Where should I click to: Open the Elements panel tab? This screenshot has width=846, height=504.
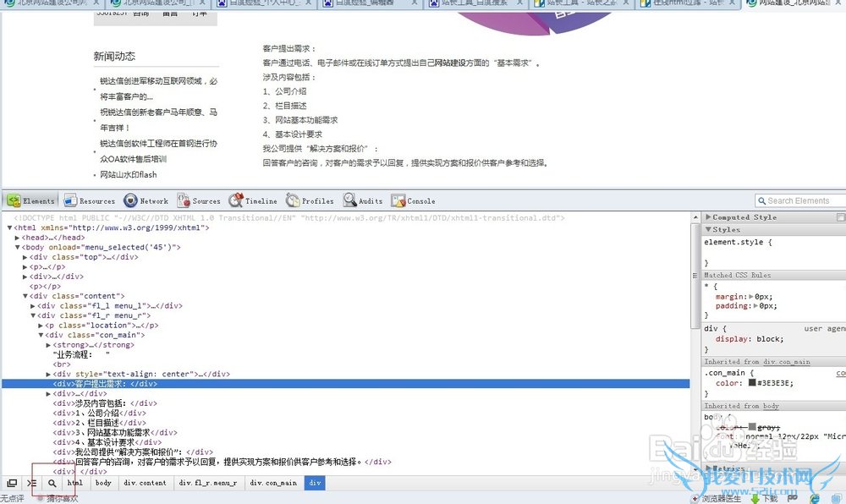(x=30, y=201)
